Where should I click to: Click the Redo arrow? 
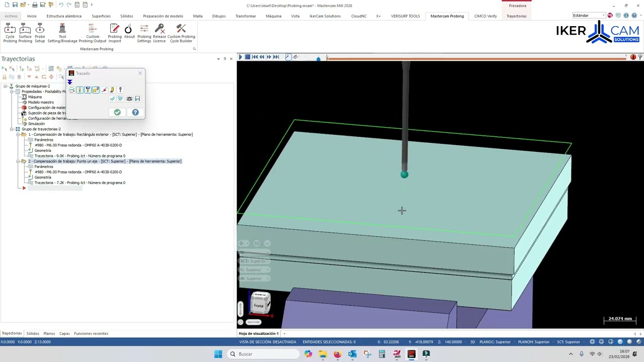[x=69, y=5]
